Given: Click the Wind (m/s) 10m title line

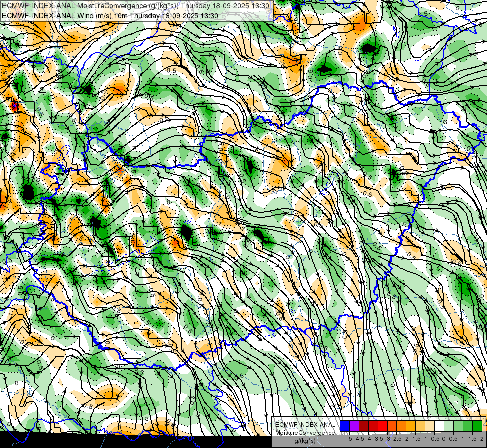Looking at the screenshot, I should point(110,16).
